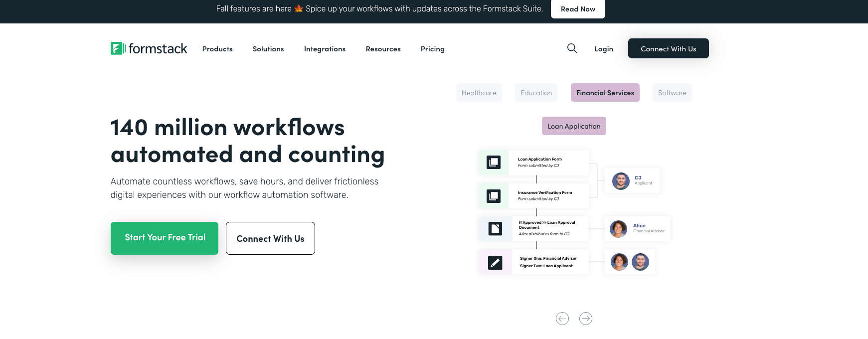Click Start Your Free Trial button
This screenshot has width=868, height=339.
point(165,238)
